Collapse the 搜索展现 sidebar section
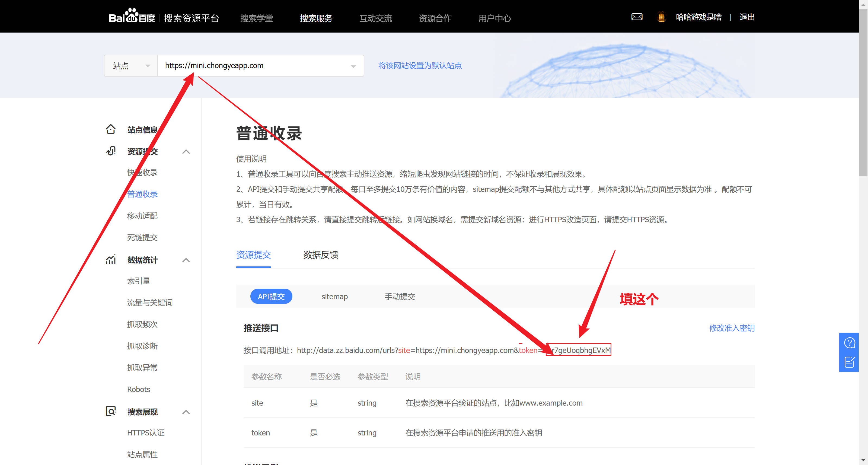Screen dimensions: 868x465 coord(186,412)
